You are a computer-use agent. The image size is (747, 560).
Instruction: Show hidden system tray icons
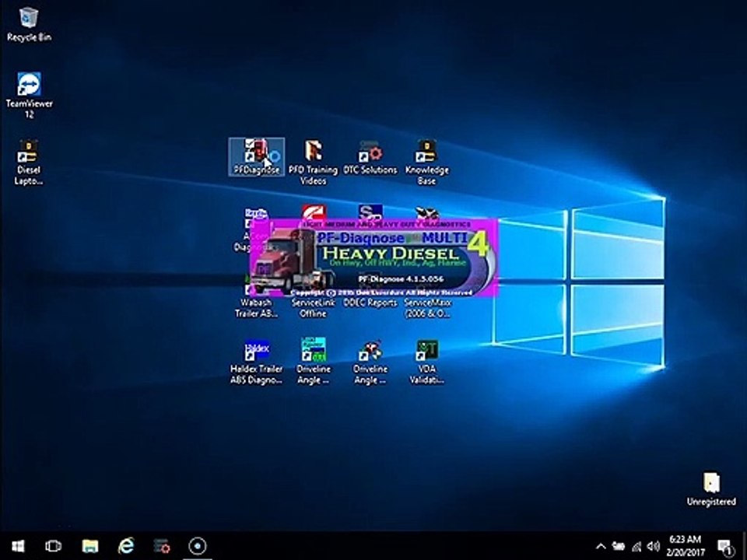click(x=601, y=546)
